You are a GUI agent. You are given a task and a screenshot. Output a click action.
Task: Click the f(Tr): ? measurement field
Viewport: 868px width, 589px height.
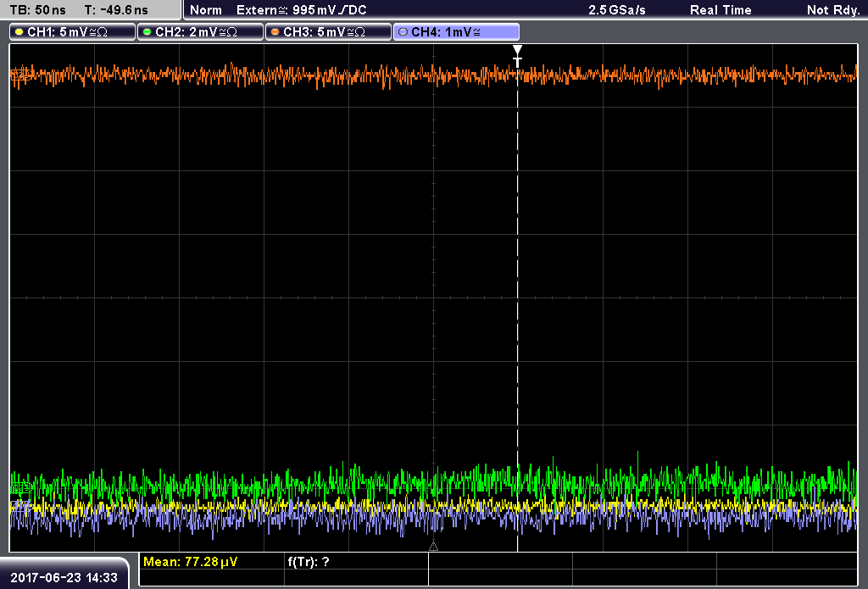309,562
